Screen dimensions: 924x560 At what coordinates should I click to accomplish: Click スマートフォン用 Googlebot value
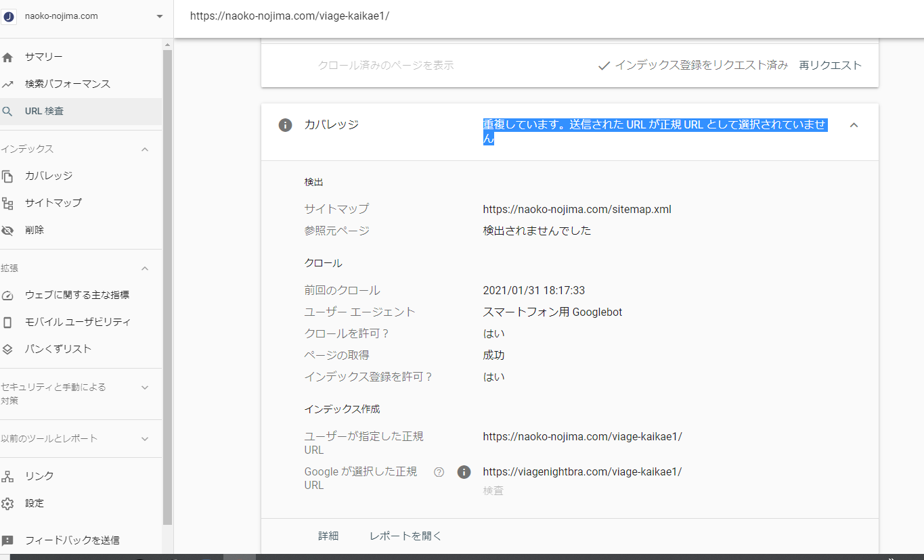coord(552,312)
